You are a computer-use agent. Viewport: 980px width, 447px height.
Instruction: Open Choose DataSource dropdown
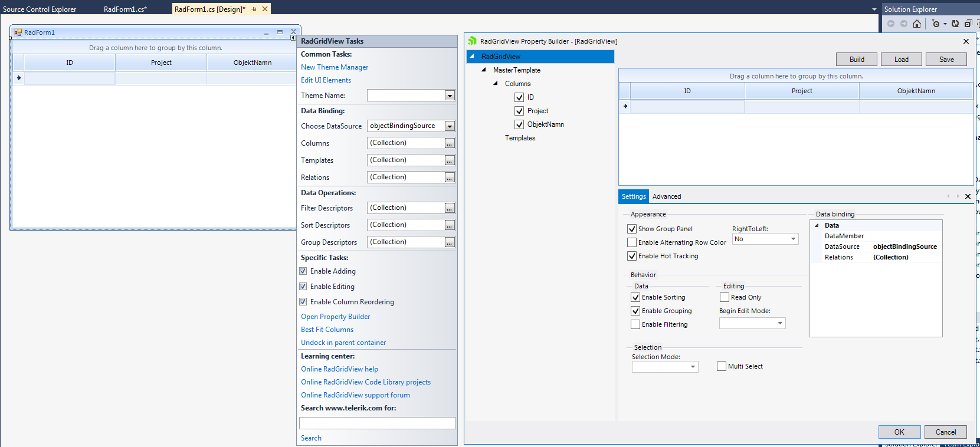pos(450,126)
